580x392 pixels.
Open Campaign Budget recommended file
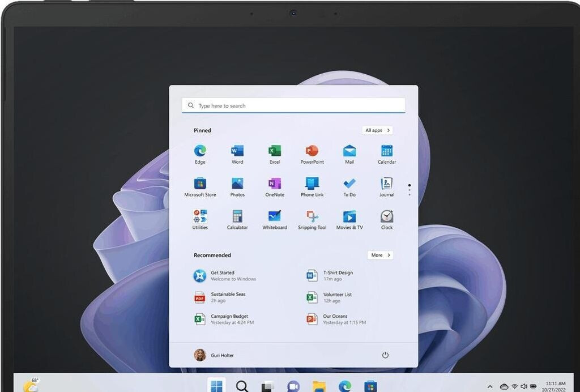click(x=229, y=319)
